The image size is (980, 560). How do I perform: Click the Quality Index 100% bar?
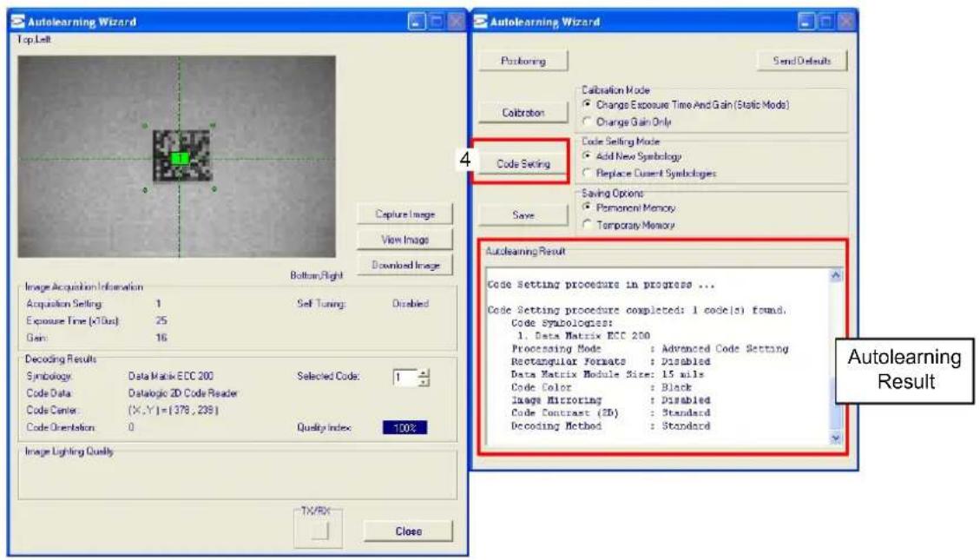(x=404, y=428)
